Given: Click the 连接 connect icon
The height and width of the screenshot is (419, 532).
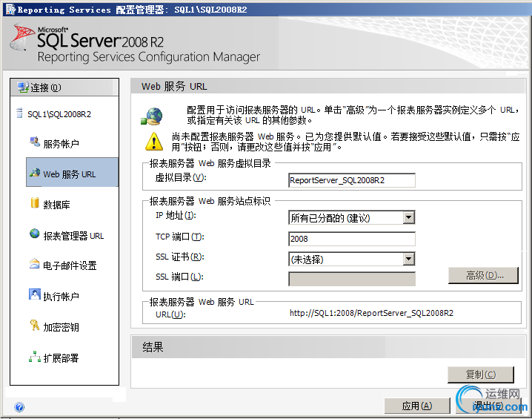Looking at the screenshot, I should click(23, 88).
